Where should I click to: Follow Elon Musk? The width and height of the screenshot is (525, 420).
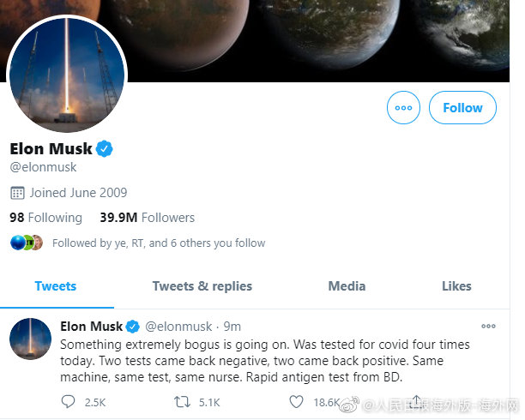(x=462, y=108)
